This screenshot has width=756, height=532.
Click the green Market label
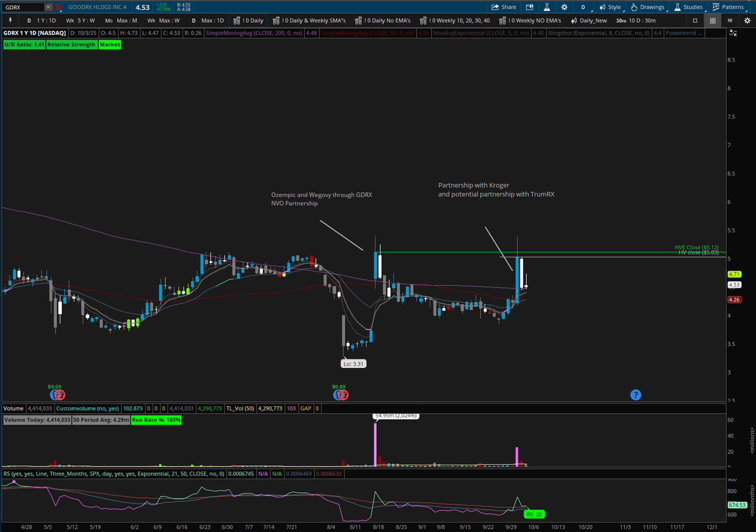pyautogui.click(x=109, y=45)
